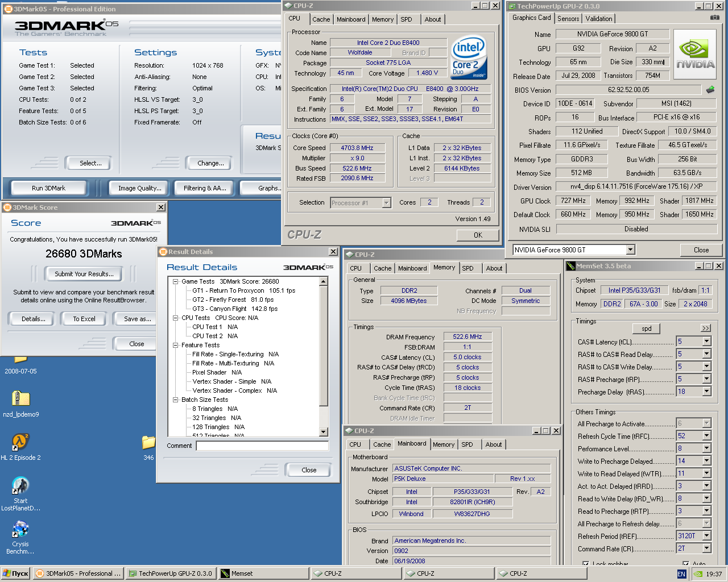Click the Run 3DMark button
The width and height of the screenshot is (728, 582).
[x=48, y=188]
